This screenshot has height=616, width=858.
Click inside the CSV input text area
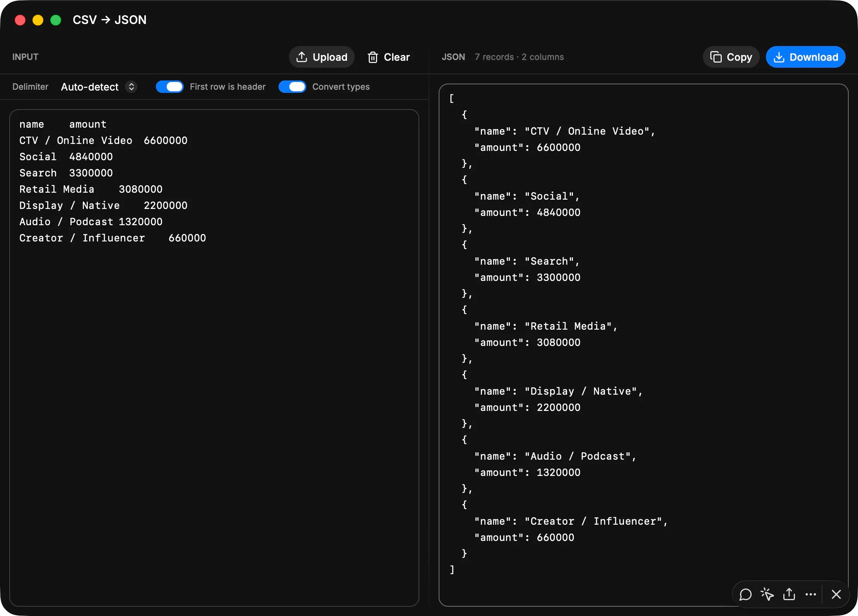click(x=214, y=358)
